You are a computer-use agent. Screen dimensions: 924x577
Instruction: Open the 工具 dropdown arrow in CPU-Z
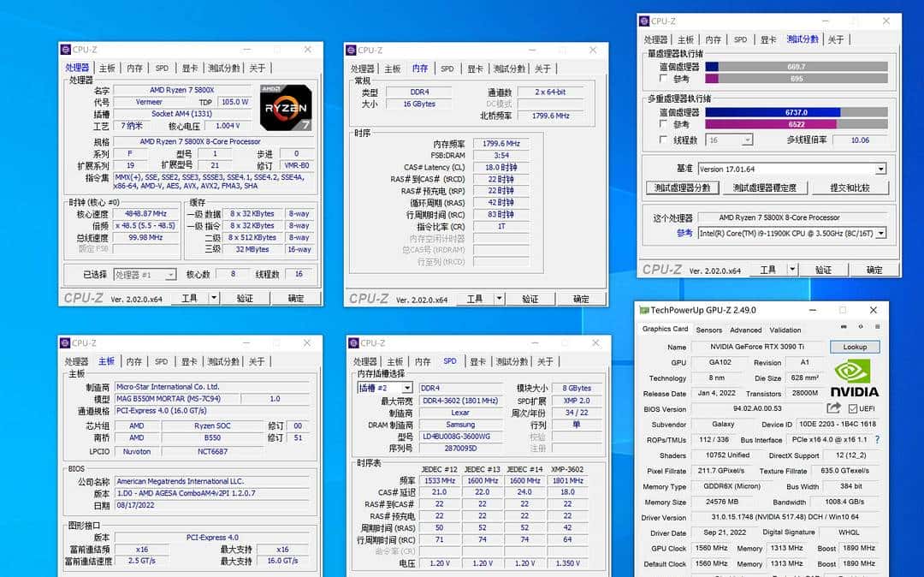point(214,298)
